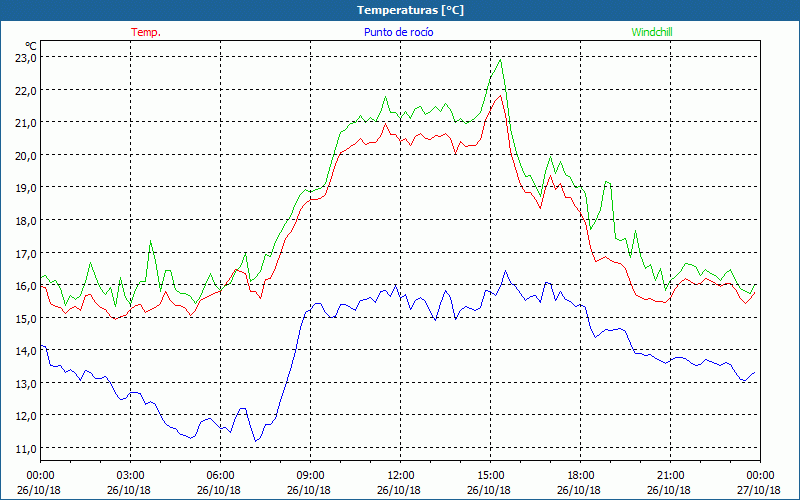Click the 23,0 y-axis value
This screenshot has width=800, height=500.
(26, 58)
